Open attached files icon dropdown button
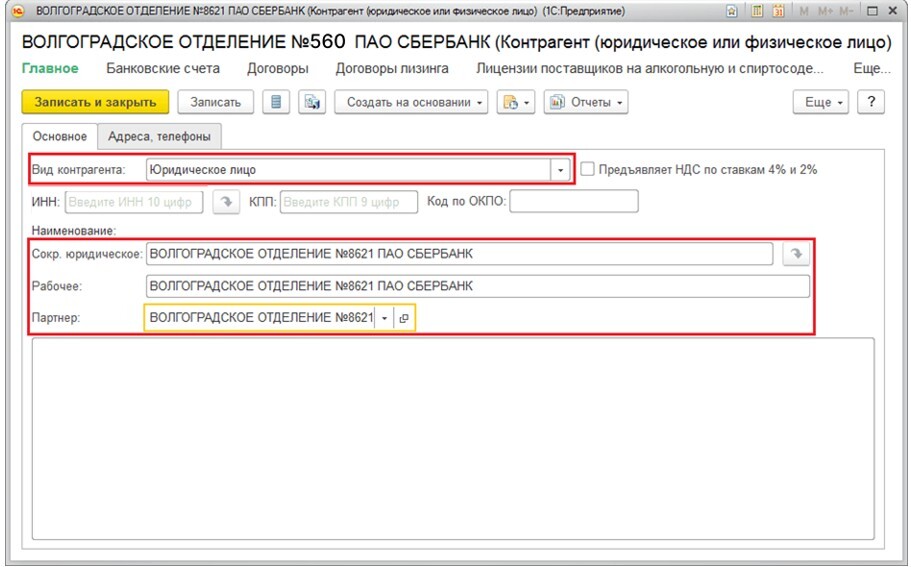 (x=516, y=102)
